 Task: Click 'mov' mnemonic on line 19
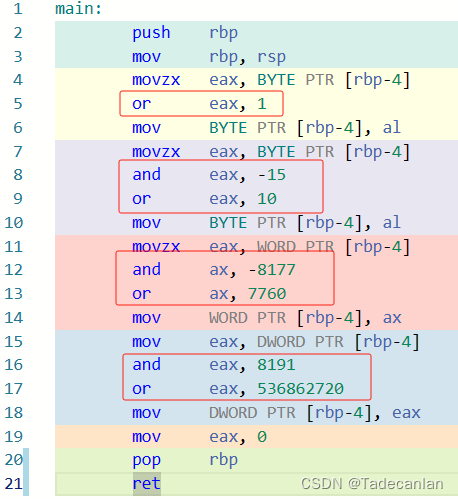tap(147, 437)
